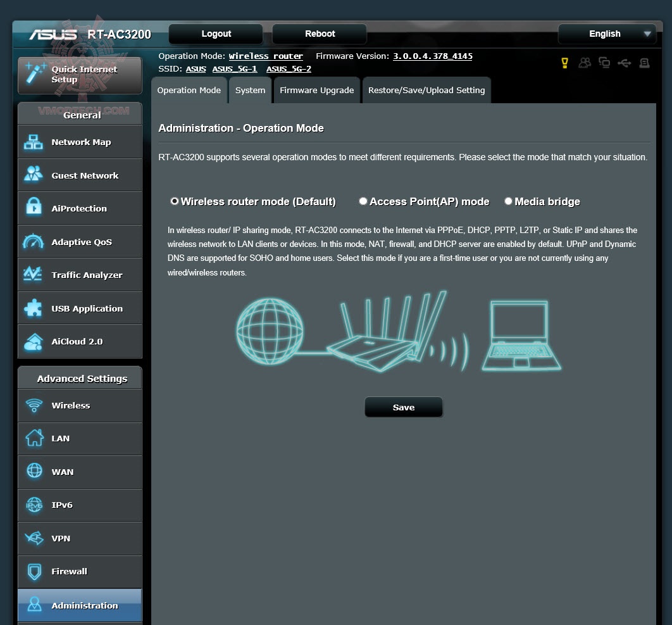Viewport: 672px width, 625px height.
Task: Open the Network Map panel
Action: (79, 141)
